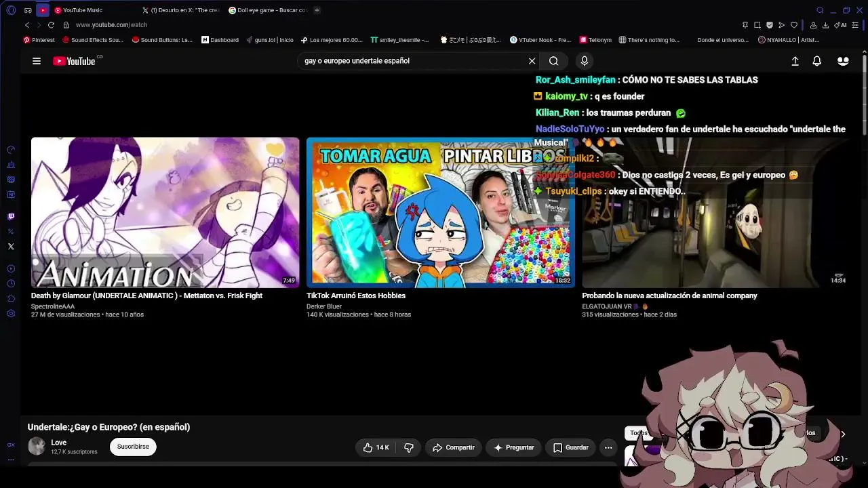Clear the YouTube search query

[x=532, y=61]
